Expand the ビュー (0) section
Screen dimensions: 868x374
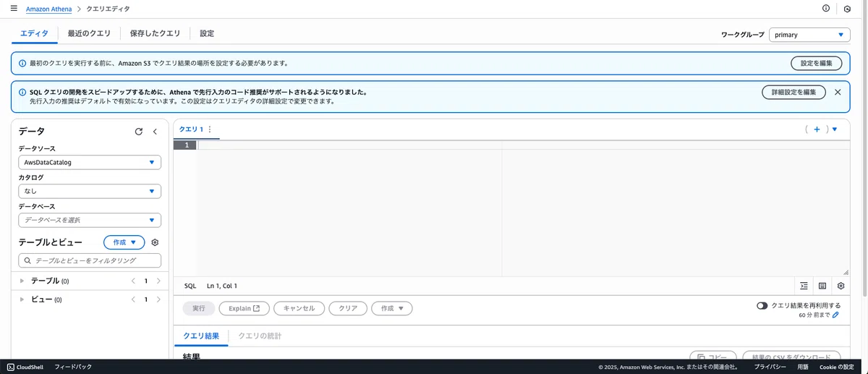tap(22, 299)
